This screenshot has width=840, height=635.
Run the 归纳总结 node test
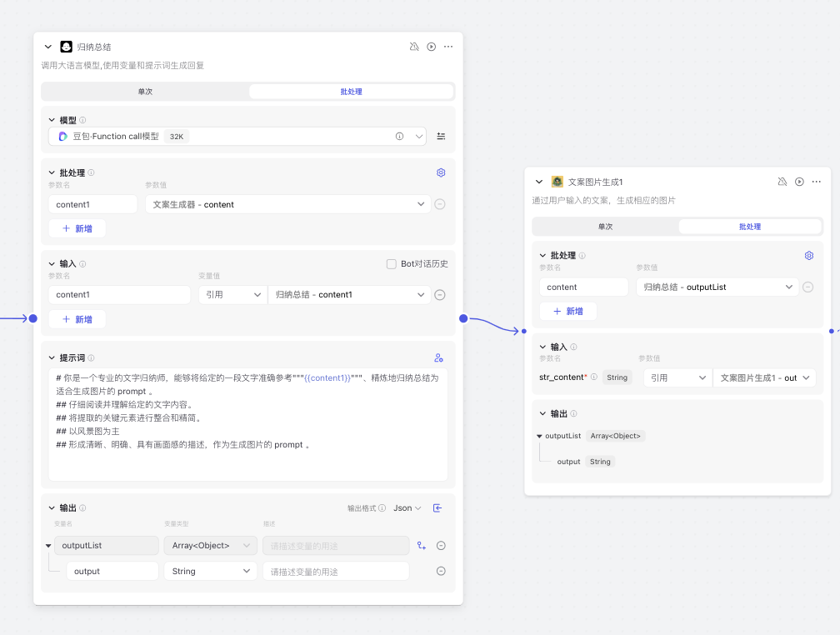pos(431,47)
